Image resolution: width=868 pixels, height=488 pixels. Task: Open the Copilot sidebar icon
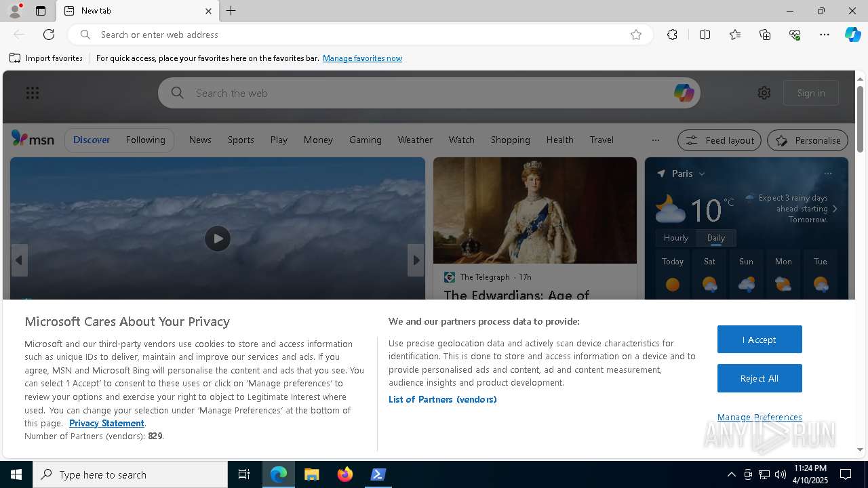pyautogui.click(x=852, y=35)
